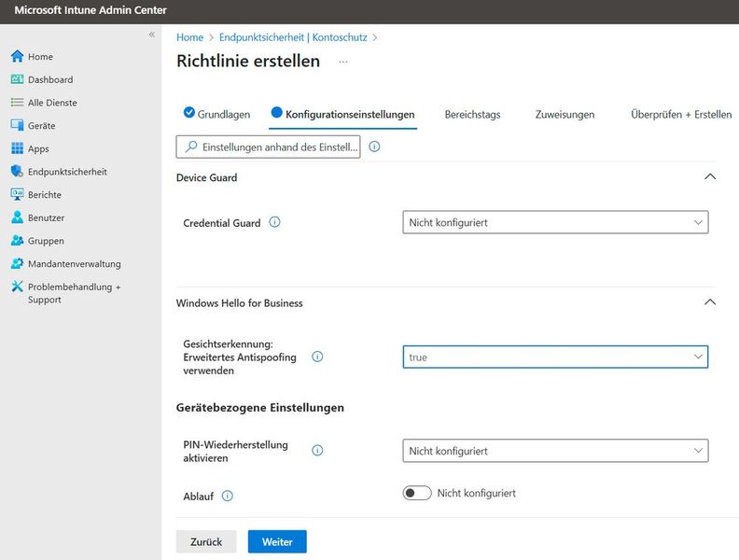Click the completed checkmark icon on Grundlagen
Screen dimensions: 739x560
coord(189,112)
